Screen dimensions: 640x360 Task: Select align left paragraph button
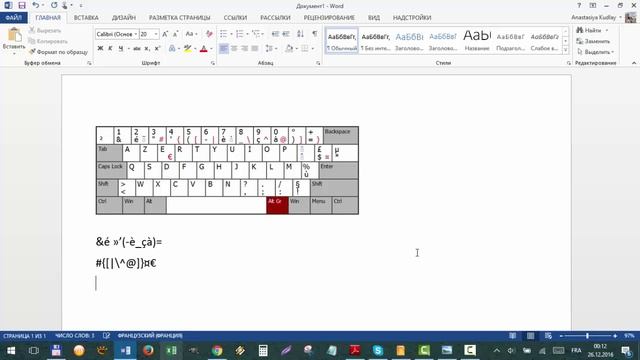tap(224, 49)
